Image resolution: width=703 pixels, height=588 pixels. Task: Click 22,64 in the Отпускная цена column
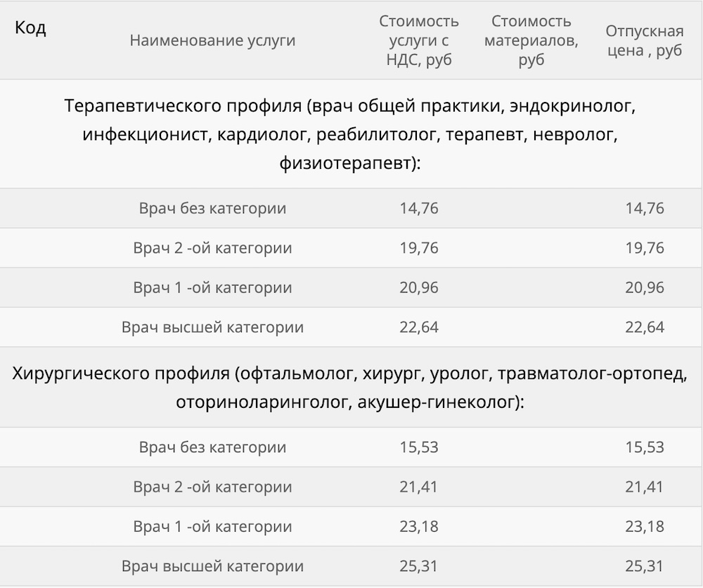645,327
